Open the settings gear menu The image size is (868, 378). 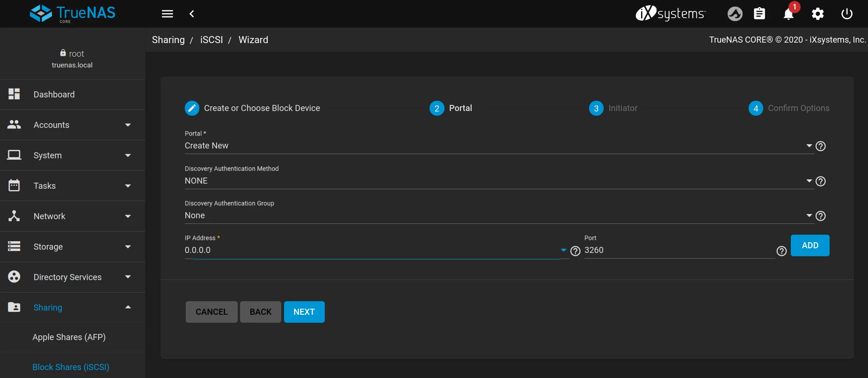[817, 14]
